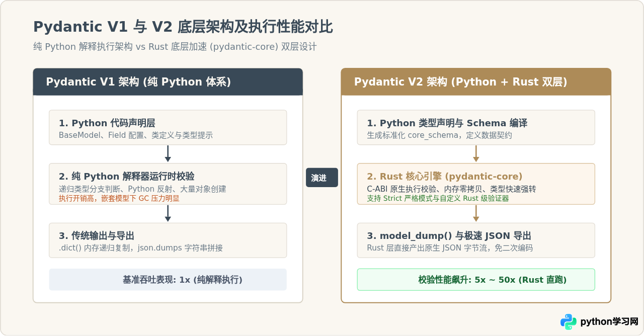
Task: Click the heading 2. 纯 Python 解释器运行时校验
Action: point(127,177)
